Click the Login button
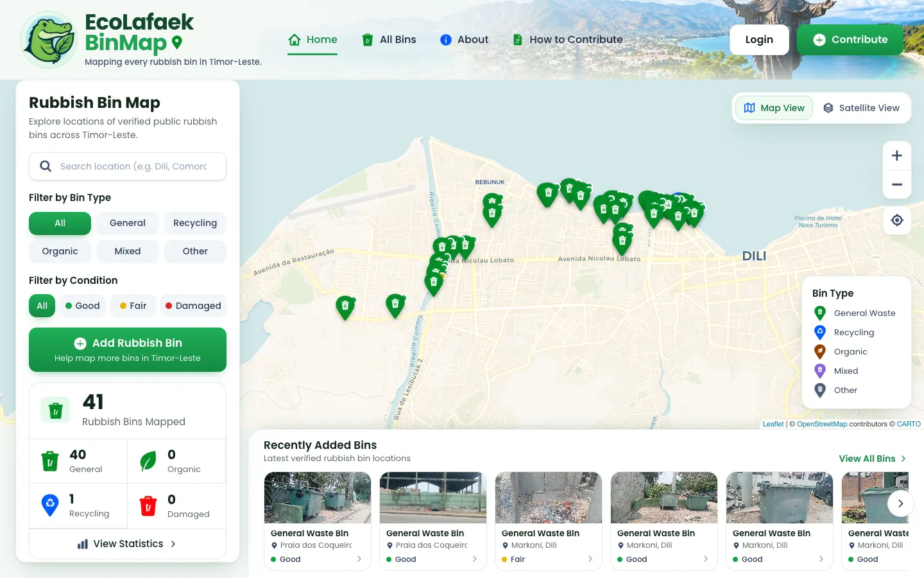 pyautogui.click(x=759, y=40)
